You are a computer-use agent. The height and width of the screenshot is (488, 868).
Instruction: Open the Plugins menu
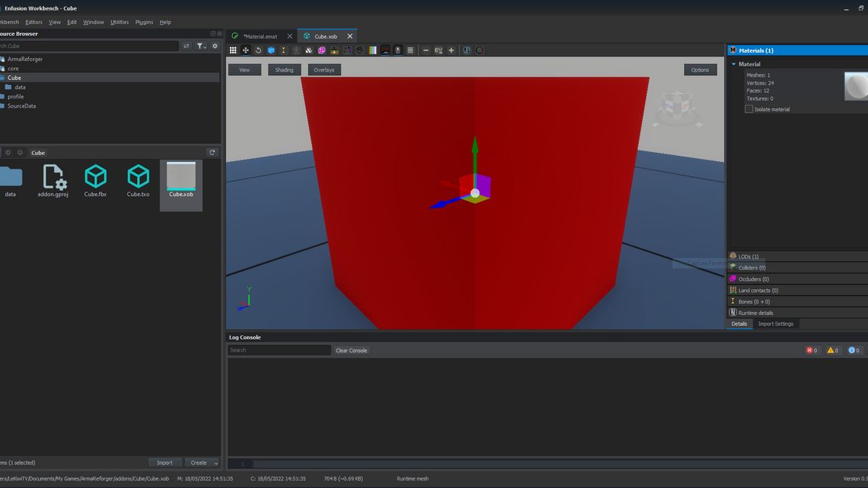pyautogui.click(x=144, y=22)
